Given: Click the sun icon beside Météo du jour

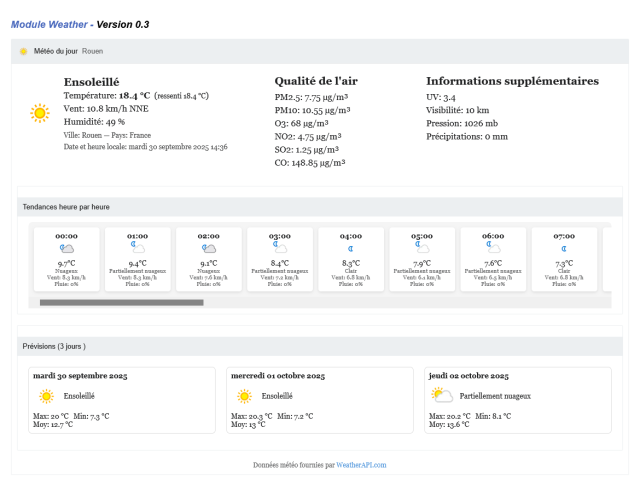Looking at the screenshot, I should pyautogui.click(x=24, y=51).
